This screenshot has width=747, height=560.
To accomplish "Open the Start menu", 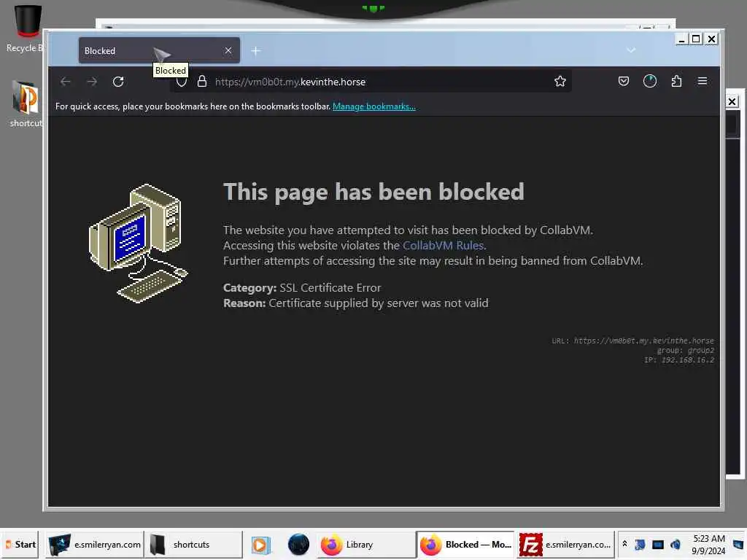I will (20, 544).
